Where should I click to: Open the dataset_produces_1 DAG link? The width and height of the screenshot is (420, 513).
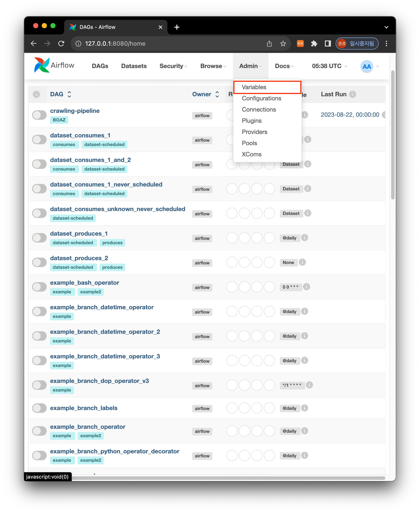(x=79, y=234)
